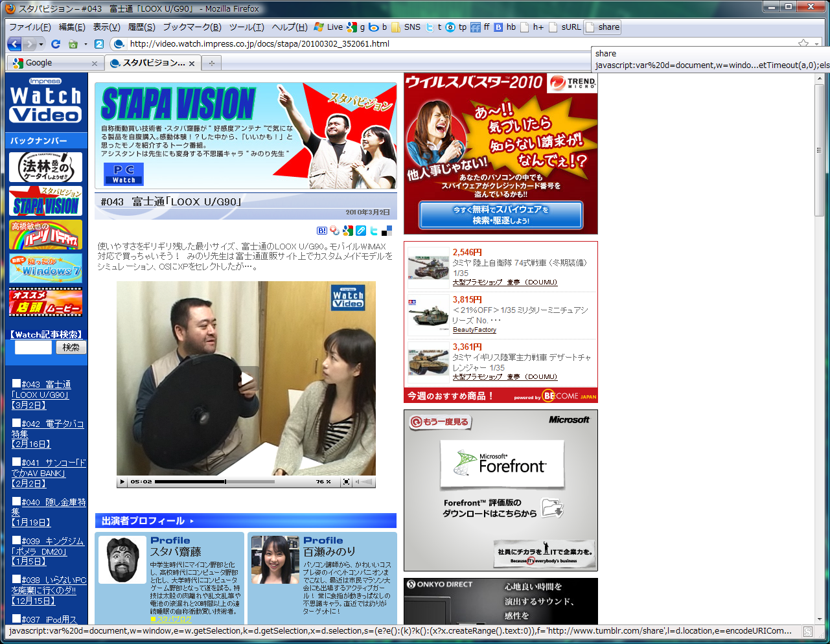The image size is (830, 644).
Task: Open the ツール(T) menu
Action: 246,27
